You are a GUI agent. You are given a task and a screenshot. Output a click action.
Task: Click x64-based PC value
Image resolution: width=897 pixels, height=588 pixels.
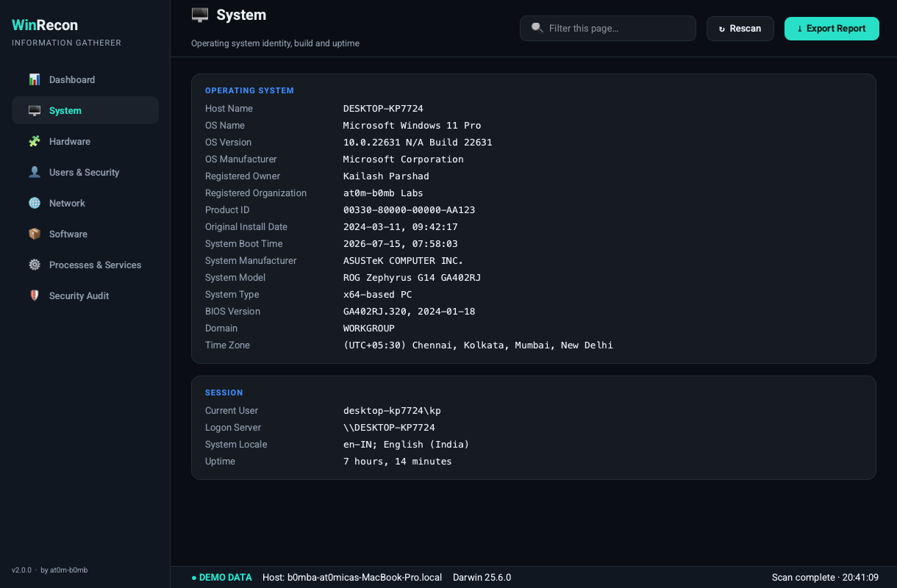coord(378,295)
